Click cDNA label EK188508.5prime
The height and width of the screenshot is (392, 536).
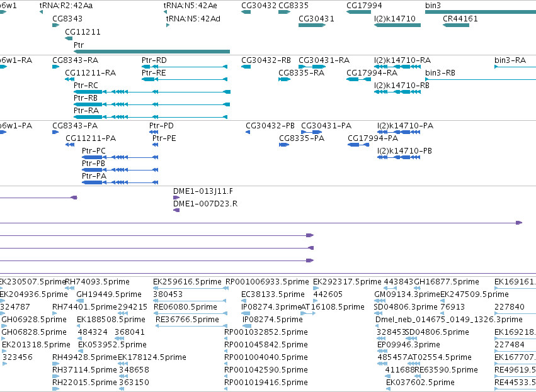click(111, 320)
